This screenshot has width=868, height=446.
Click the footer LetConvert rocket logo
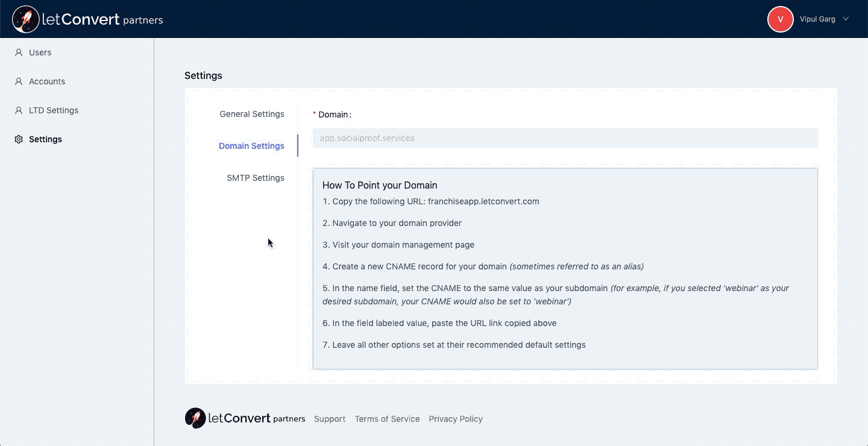coord(195,418)
